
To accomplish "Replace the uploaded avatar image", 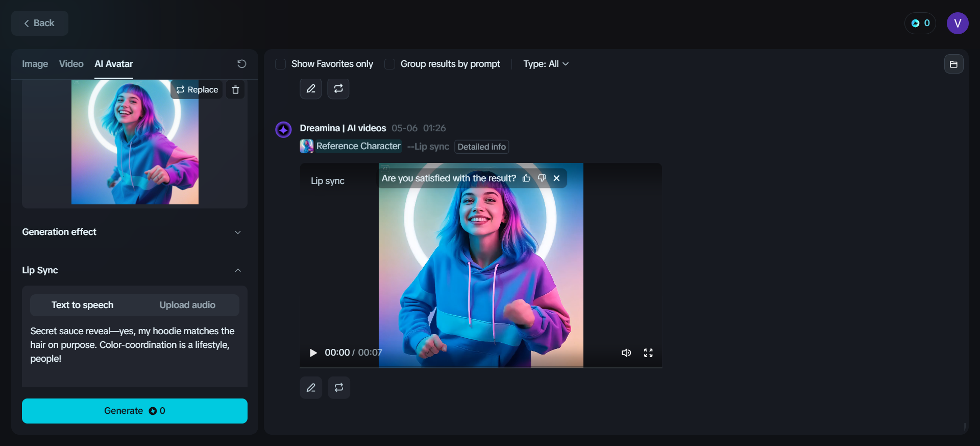I will tap(197, 89).
